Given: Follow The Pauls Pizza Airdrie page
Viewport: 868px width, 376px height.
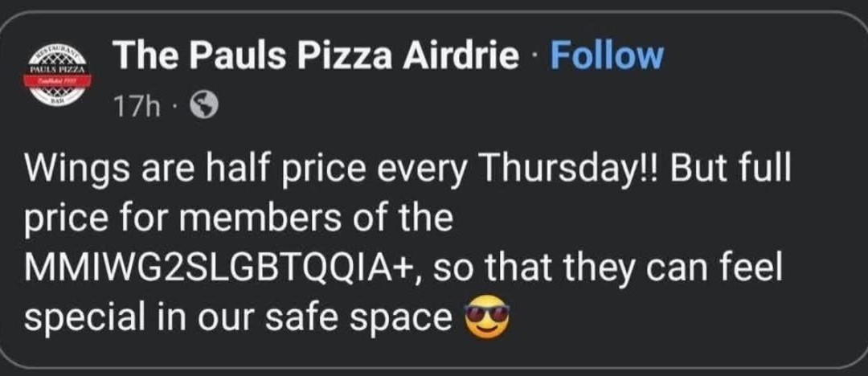Looking at the screenshot, I should tap(606, 56).
